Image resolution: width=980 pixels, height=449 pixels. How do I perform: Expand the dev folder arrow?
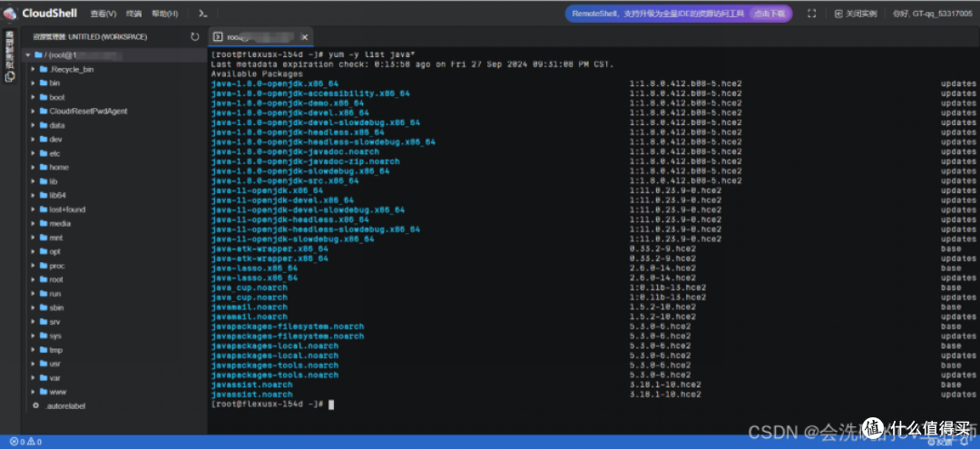(34, 140)
